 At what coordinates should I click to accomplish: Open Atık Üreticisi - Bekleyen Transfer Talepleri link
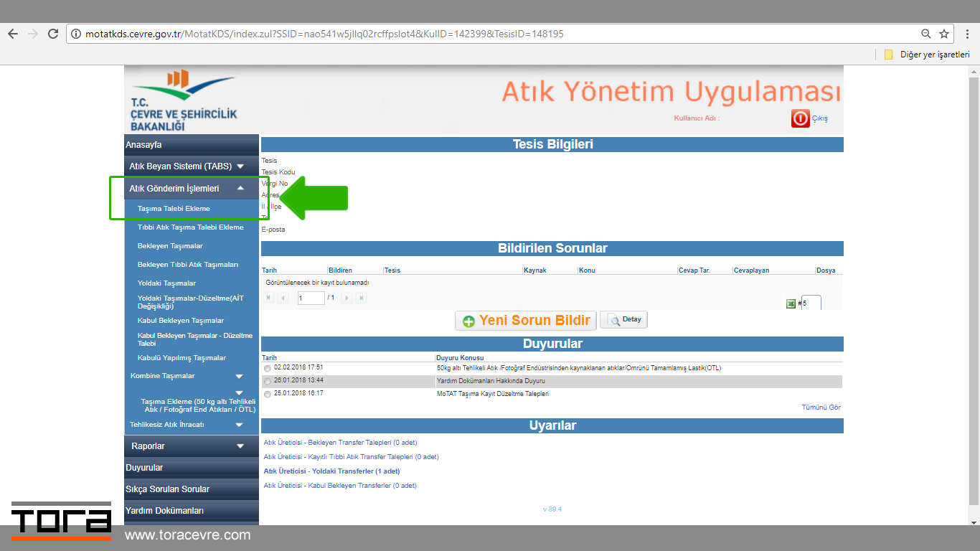tap(340, 443)
